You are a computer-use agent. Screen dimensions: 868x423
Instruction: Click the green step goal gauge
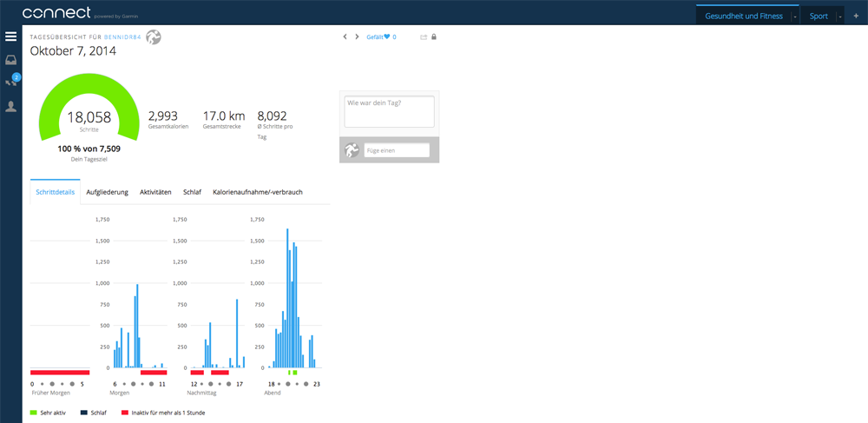pyautogui.click(x=89, y=91)
